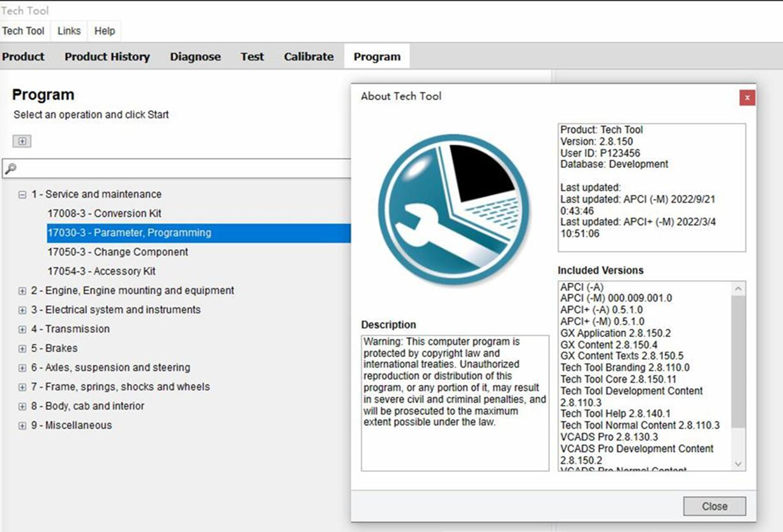Screen dimensions: 783x532
Task: Click 'Tech Tool Core 2.8.150.11' entry
Action: click(x=618, y=379)
